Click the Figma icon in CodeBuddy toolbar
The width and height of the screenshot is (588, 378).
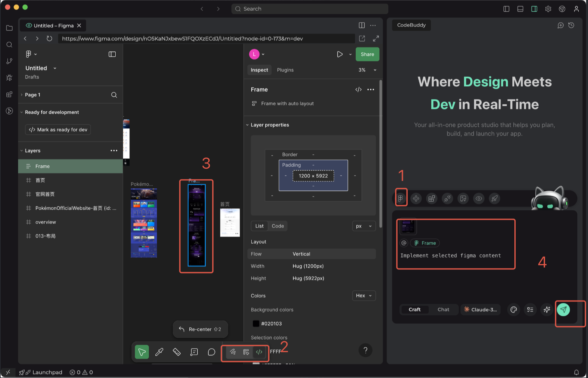(400, 198)
